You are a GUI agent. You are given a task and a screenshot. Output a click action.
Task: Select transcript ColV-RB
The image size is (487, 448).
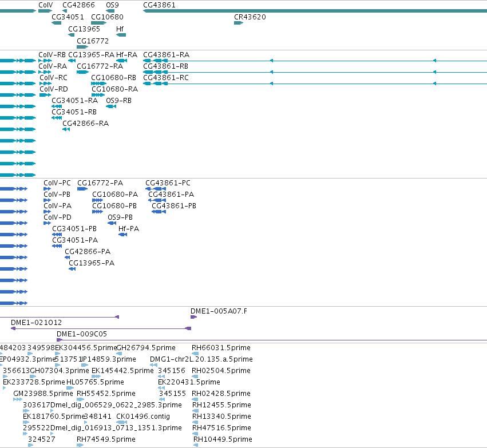pyautogui.click(x=45, y=61)
